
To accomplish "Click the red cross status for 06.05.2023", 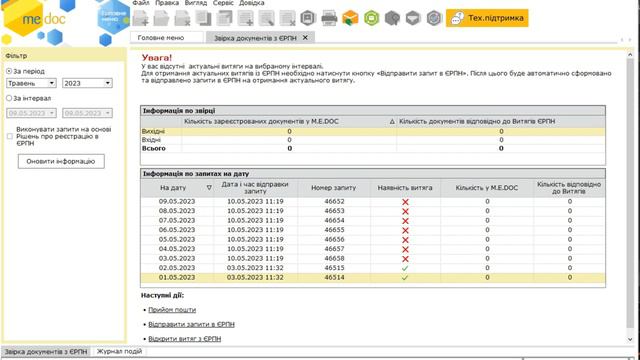I will pyautogui.click(x=405, y=230).
